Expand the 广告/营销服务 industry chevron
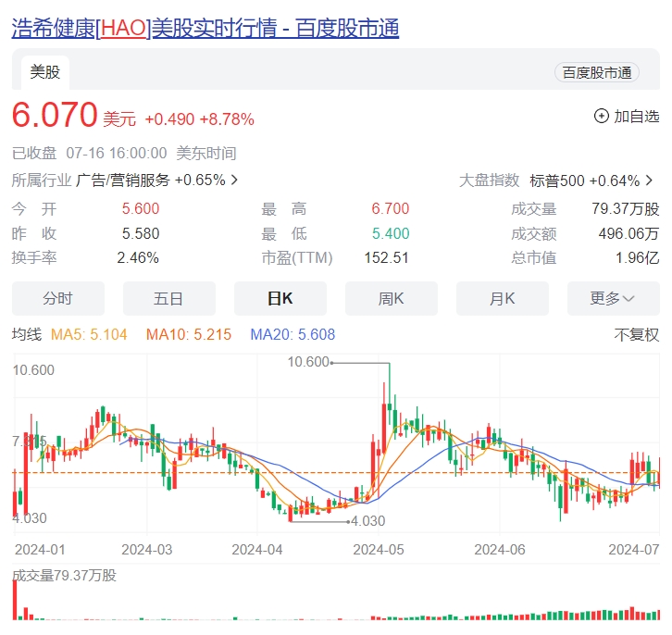This screenshot has height=635, width=672. click(x=234, y=180)
